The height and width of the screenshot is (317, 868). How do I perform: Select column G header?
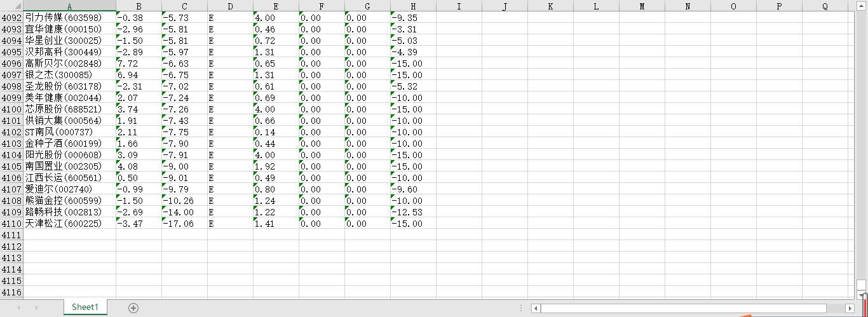pos(367,6)
